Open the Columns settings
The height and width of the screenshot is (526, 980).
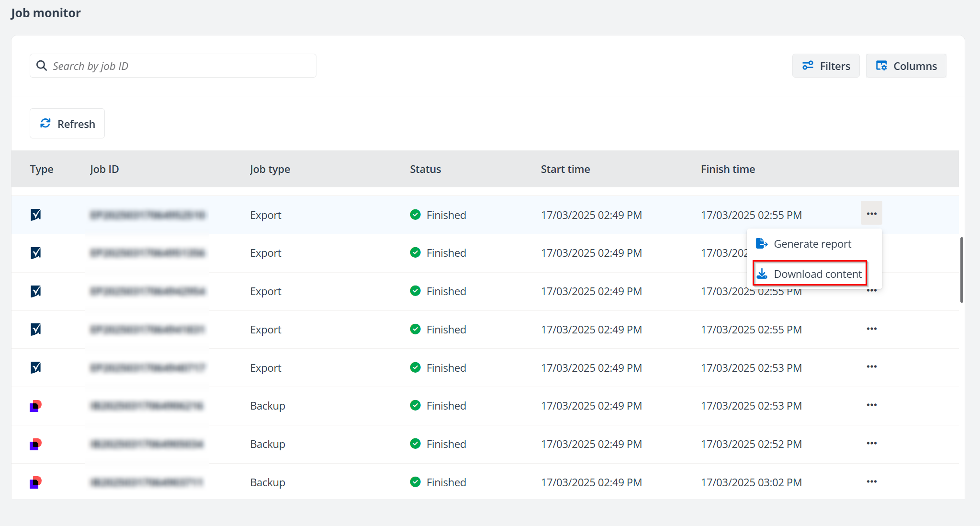coord(906,66)
